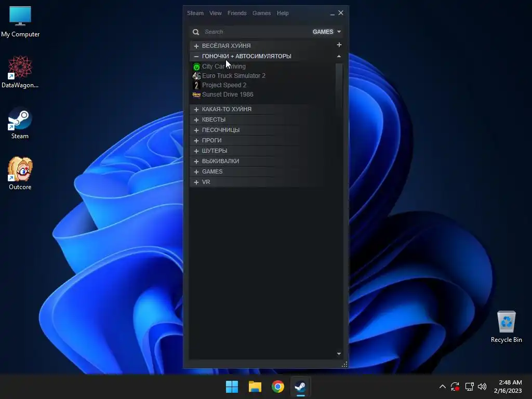This screenshot has width=532, height=399.
Task: Click the Euro Truck Simulator 2 icon
Action: pyautogui.click(x=196, y=76)
